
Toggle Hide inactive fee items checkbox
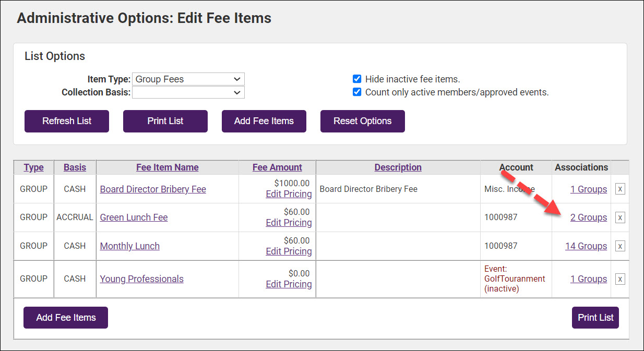357,79
